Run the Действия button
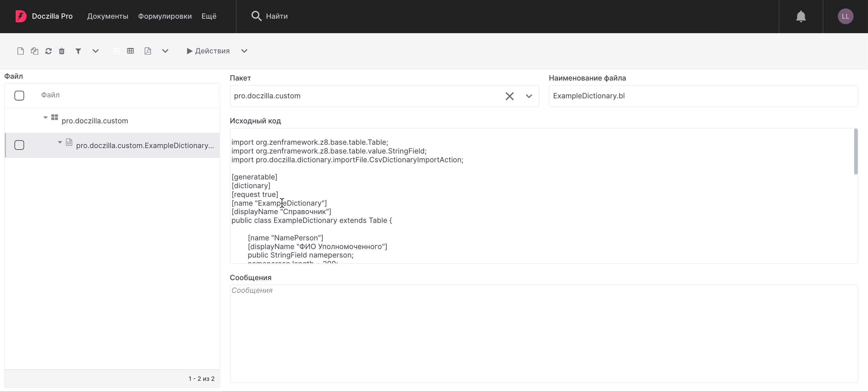This screenshot has width=868, height=392. click(x=208, y=51)
